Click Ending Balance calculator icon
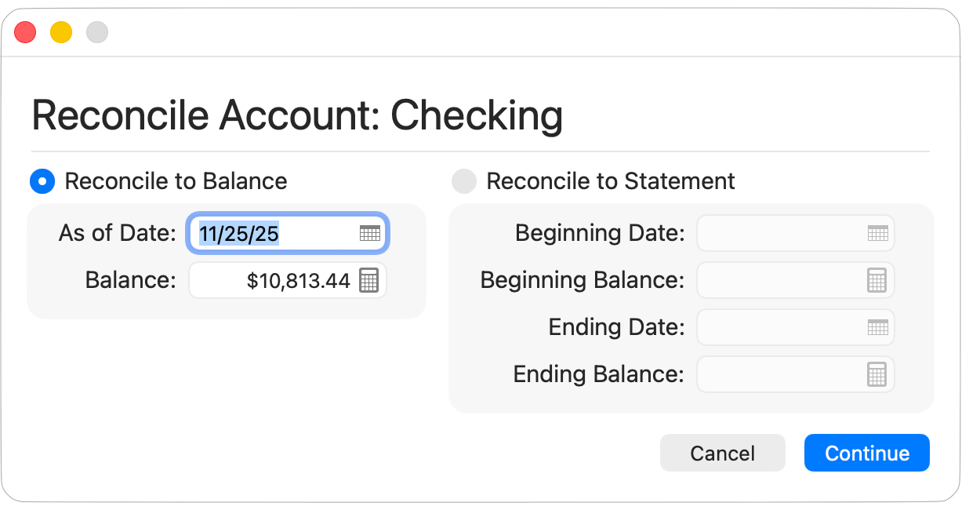The width and height of the screenshot is (980, 510). [x=877, y=374]
